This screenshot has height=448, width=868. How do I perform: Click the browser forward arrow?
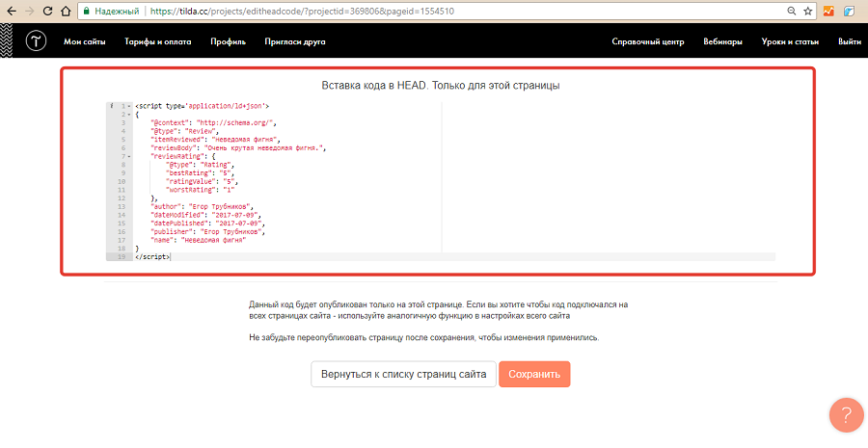pos(30,11)
